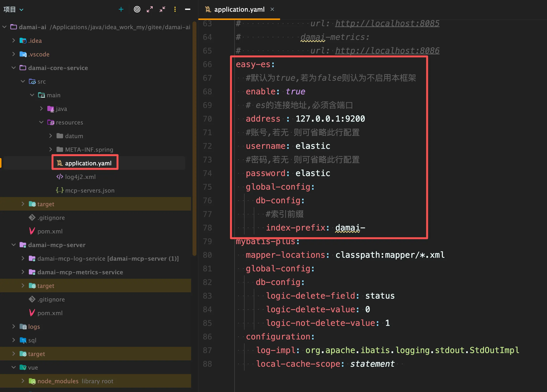
Task: Expand the META-INF.spring folder
Action: [51, 150]
